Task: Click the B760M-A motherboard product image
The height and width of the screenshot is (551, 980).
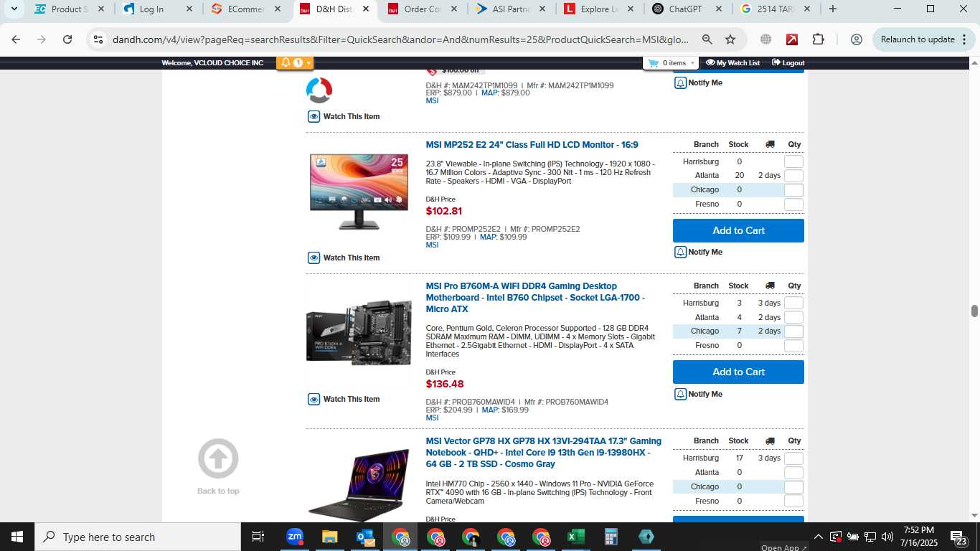Action: [x=359, y=332]
